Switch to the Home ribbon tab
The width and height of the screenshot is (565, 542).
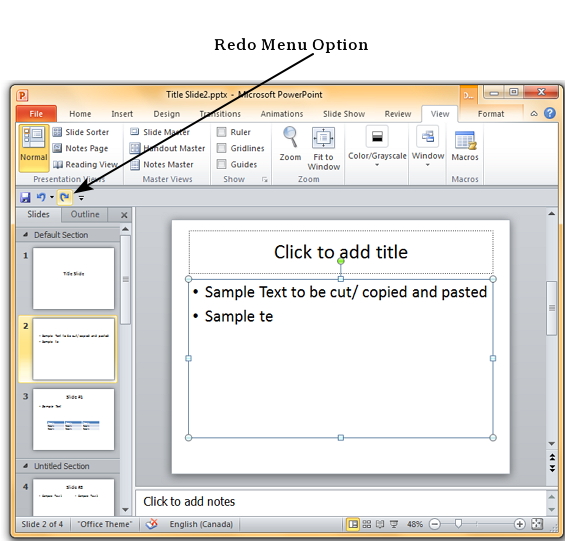(x=80, y=114)
